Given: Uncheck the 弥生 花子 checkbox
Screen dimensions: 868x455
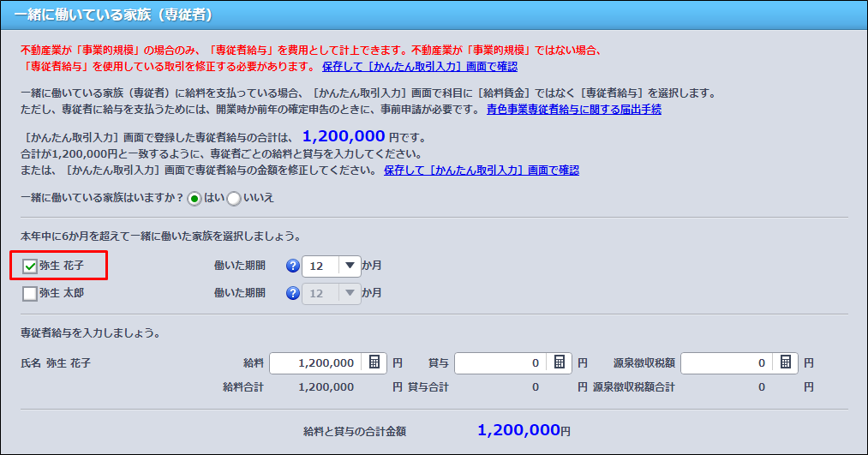Looking at the screenshot, I should tap(30, 266).
